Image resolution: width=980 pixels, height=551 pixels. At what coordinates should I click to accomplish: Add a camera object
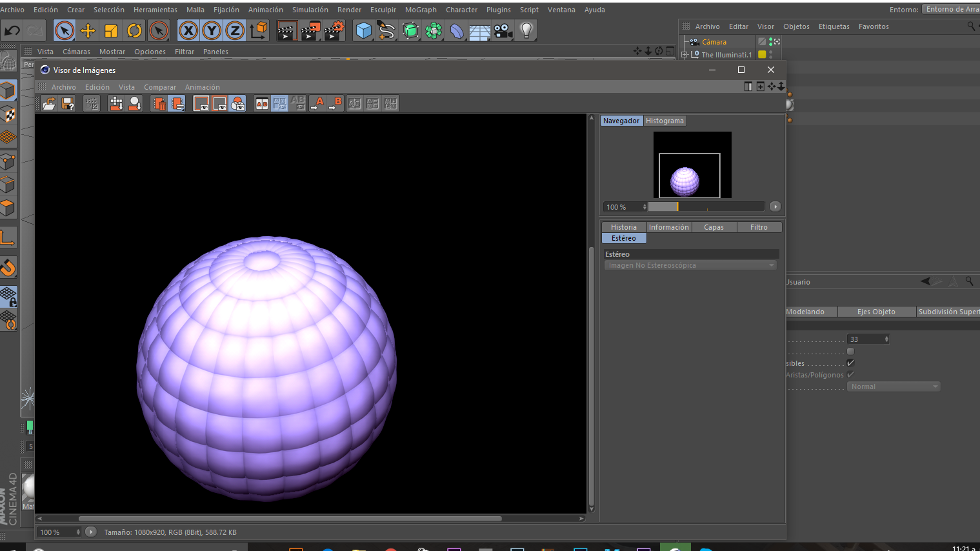503,30
